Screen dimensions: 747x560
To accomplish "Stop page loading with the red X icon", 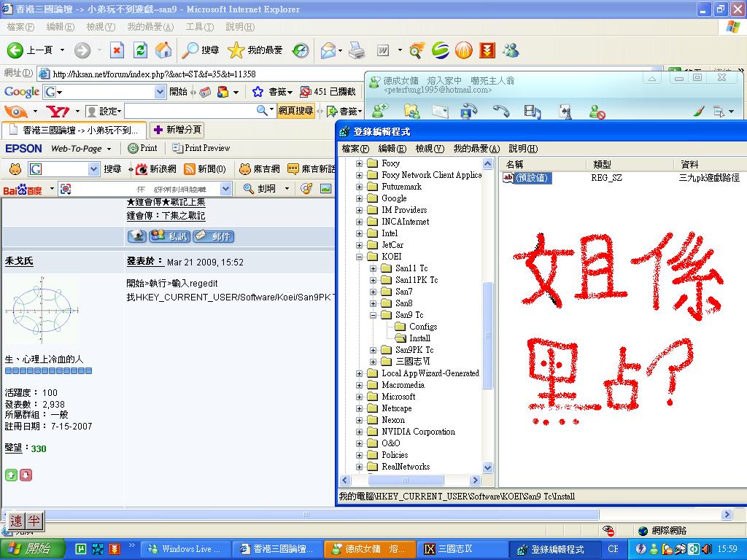I will pos(117,50).
